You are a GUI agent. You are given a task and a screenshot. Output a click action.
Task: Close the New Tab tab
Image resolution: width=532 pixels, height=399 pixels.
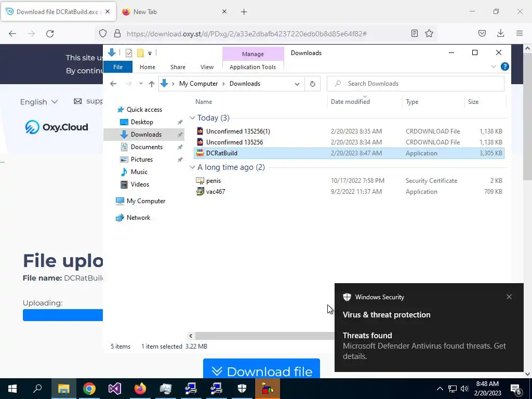224,11
